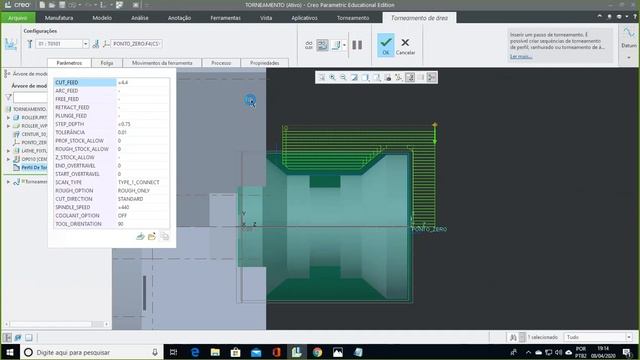The height and width of the screenshot is (360, 640).
Task: Click the ROUGH_OPTION value ROUGH_ONLY
Action: click(x=134, y=191)
